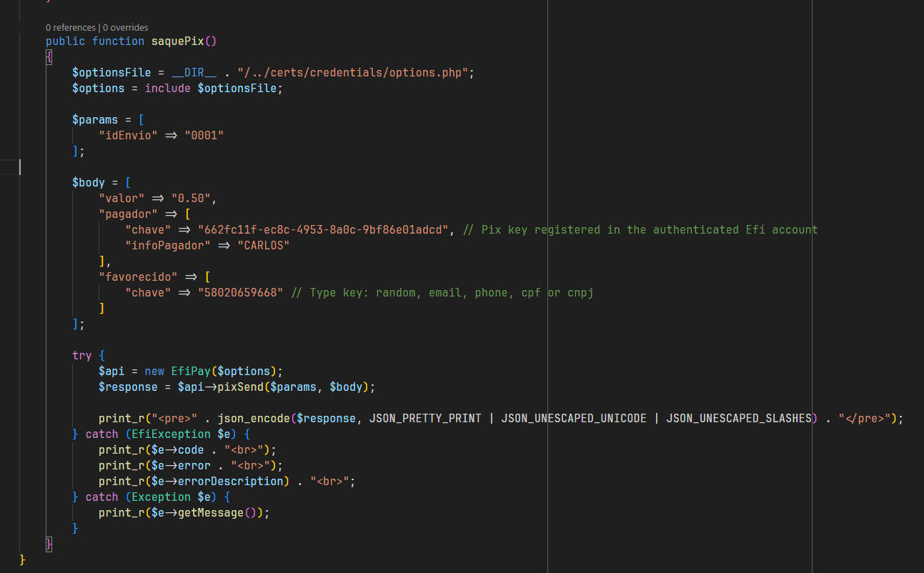Click the "Type key" comment text
924x573 pixels.
[x=442, y=293]
